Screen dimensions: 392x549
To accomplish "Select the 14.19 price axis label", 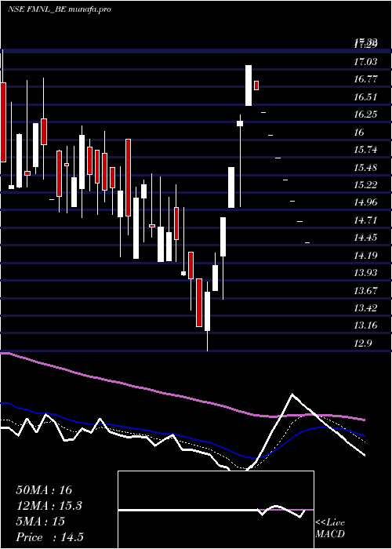I will 365,255.
